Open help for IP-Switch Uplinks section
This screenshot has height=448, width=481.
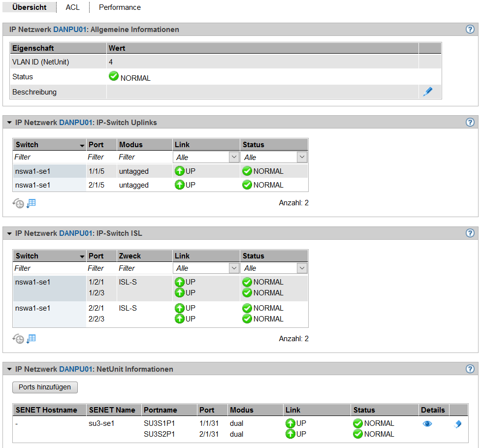tap(470, 122)
